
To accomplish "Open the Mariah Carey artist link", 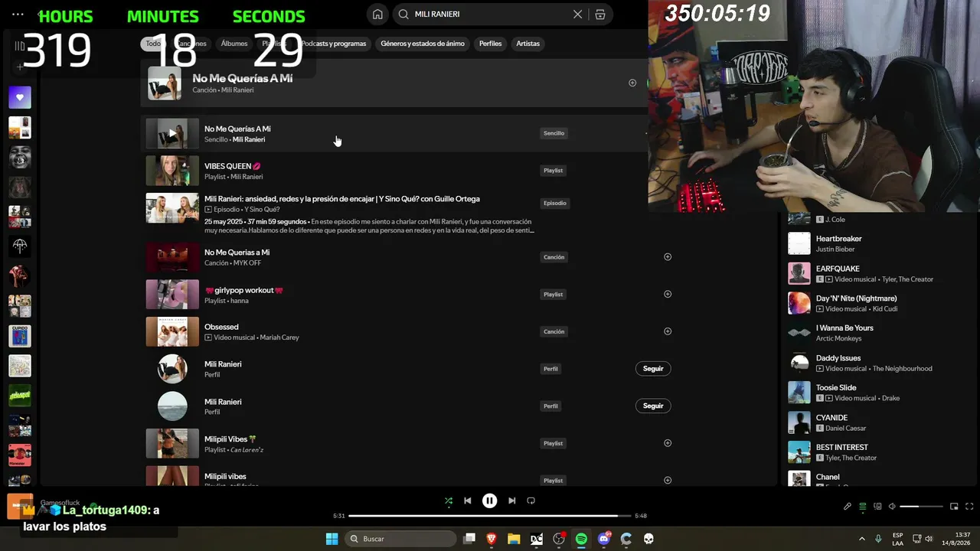I will [x=279, y=337].
